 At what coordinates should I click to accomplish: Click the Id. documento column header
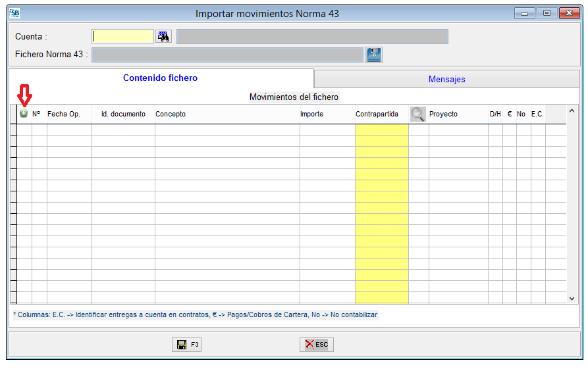point(123,114)
